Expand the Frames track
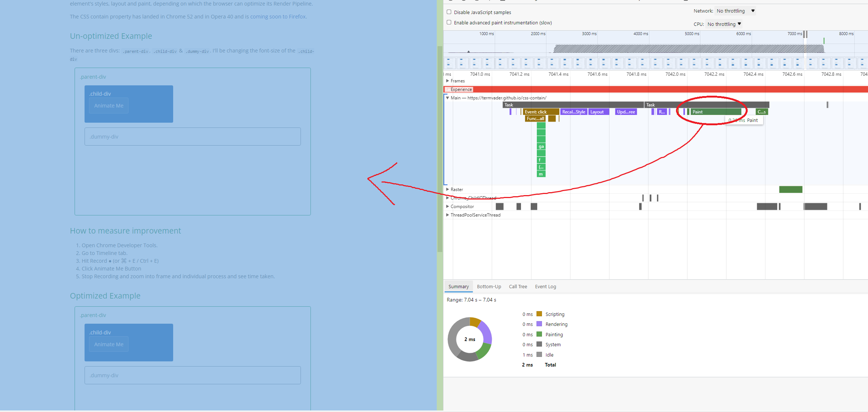Viewport: 868px width, 412px height. pos(447,81)
